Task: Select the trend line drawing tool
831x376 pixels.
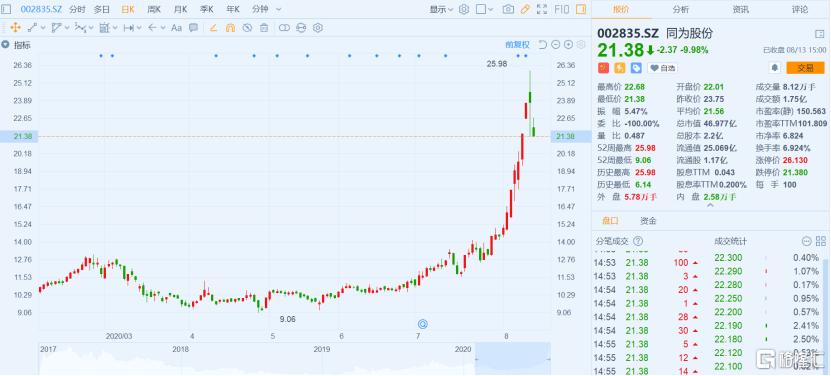Action: tap(32, 28)
